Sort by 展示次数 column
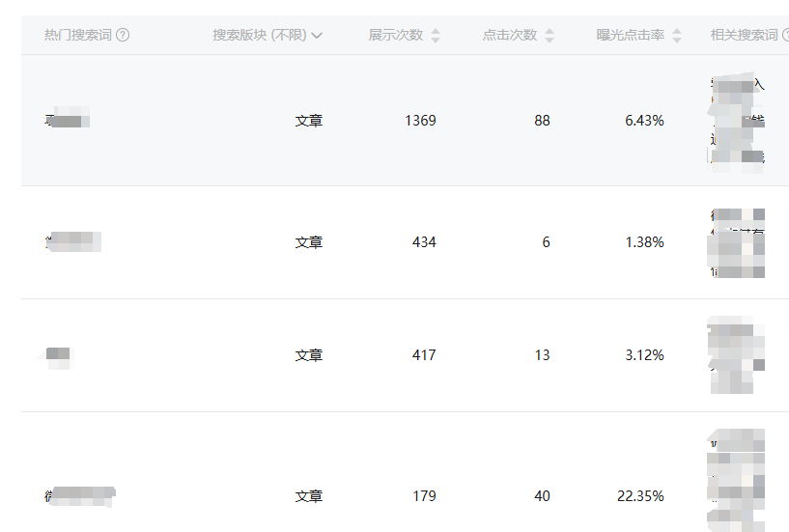789x532 pixels. tap(436, 35)
